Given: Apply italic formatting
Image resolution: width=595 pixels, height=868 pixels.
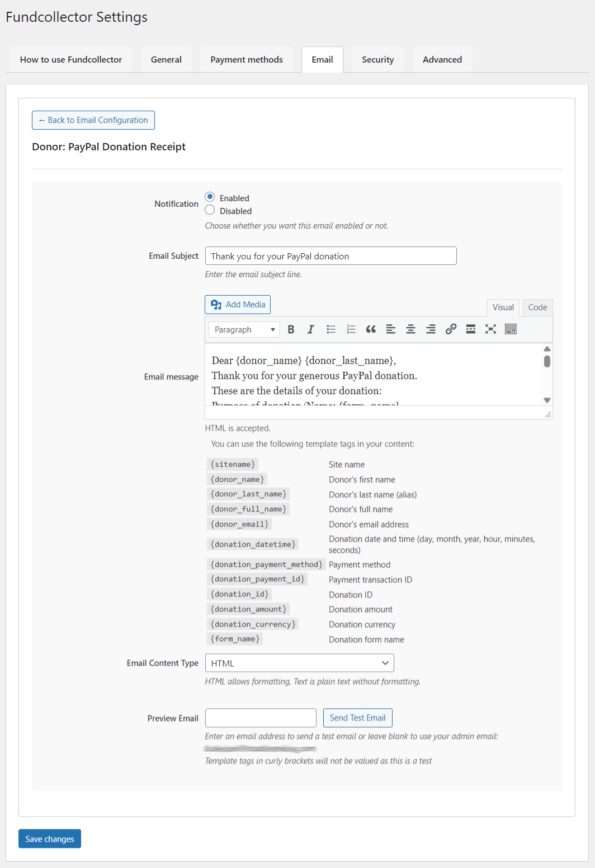Looking at the screenshot, I should [311, 329].
